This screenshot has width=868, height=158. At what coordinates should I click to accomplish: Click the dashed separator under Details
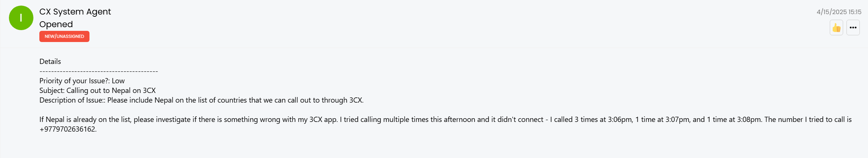tap(99, 71)
